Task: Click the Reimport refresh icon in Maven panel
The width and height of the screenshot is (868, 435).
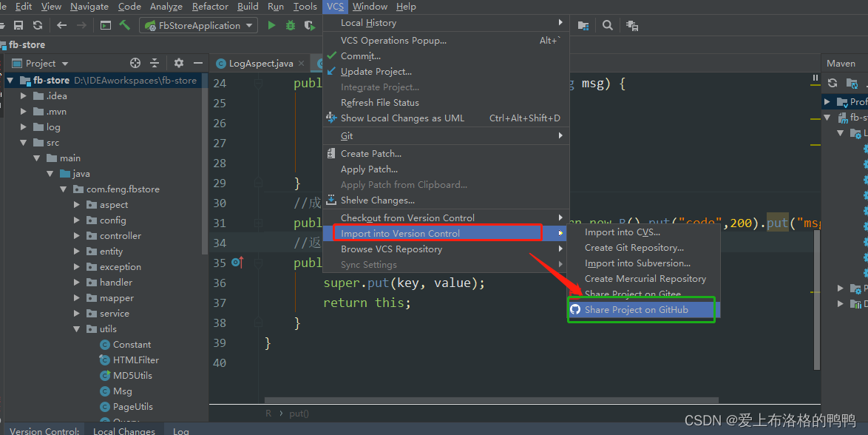Action: pyautogui.click(x=832, y=84)
